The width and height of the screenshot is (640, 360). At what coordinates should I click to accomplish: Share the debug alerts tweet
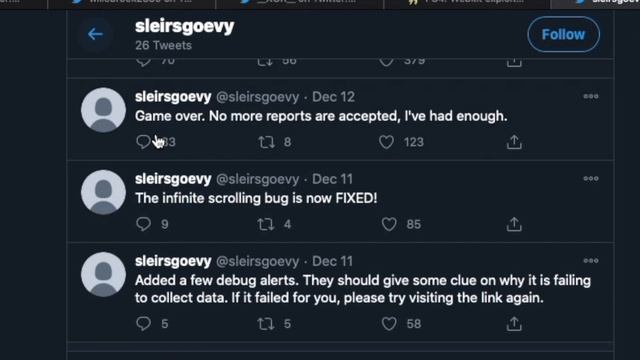click(514, 324)
